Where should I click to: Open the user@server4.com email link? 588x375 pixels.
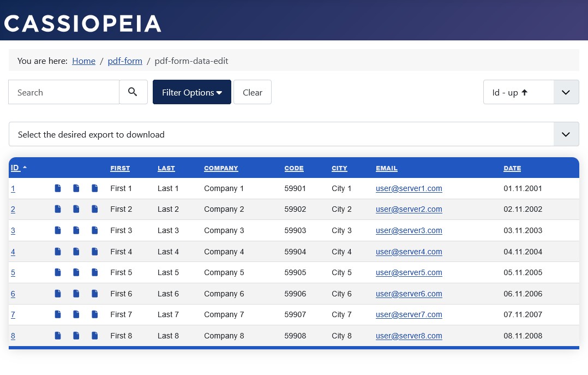(x=409, y=251)
